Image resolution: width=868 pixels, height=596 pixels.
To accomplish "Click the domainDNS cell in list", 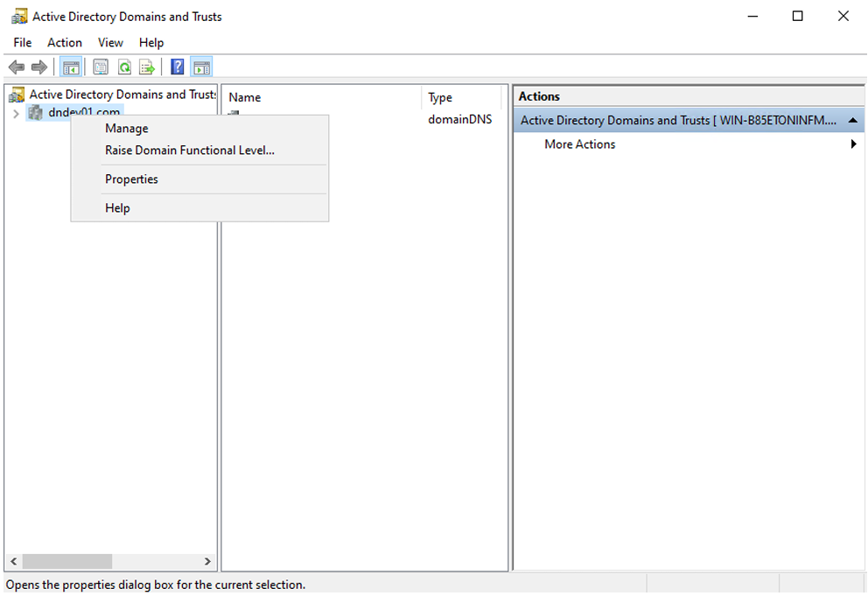I will click(x=459, y=119).
